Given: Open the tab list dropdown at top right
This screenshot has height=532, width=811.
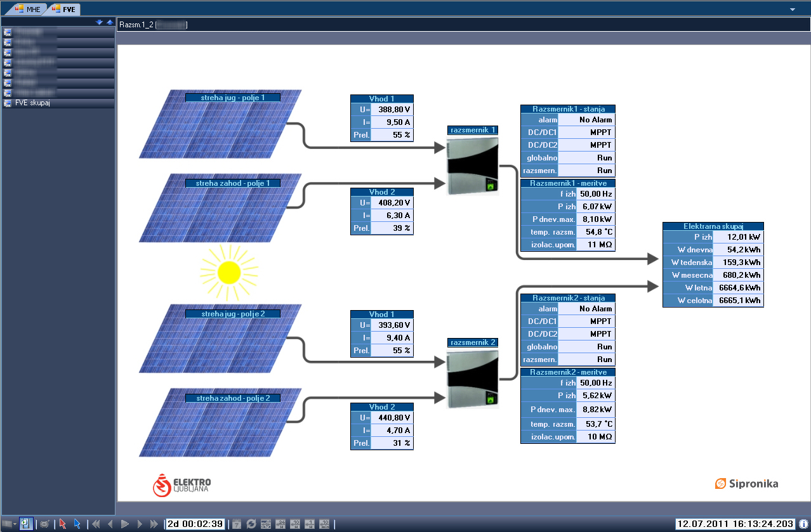Looking at the screenshot, I should [x=792, y=10].
